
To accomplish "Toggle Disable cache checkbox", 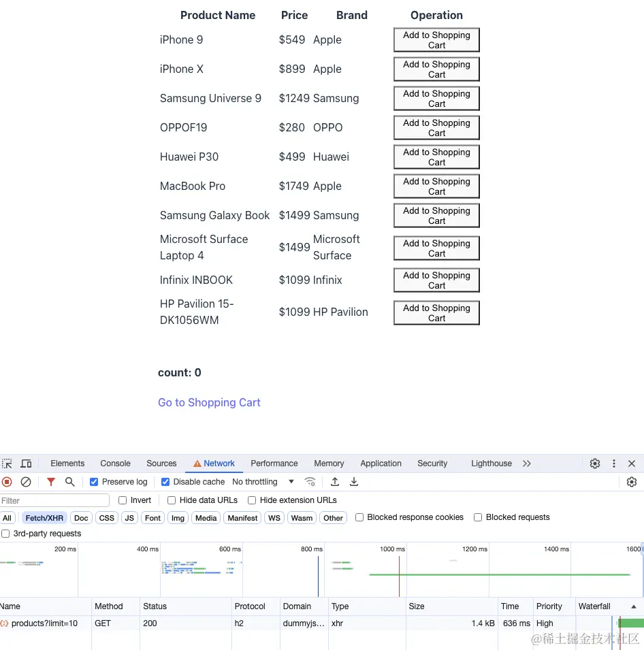I will click(x=165, y=482).
